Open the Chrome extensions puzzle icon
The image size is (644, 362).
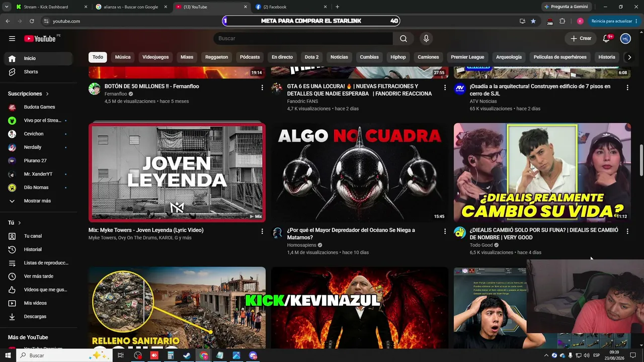562,21
